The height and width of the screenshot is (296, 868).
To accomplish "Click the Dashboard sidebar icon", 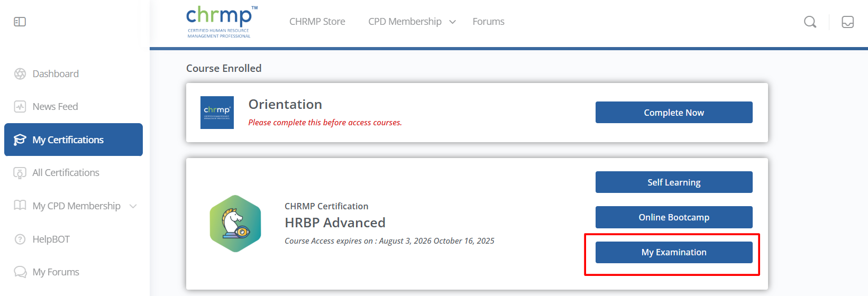I will click(20, 74).
